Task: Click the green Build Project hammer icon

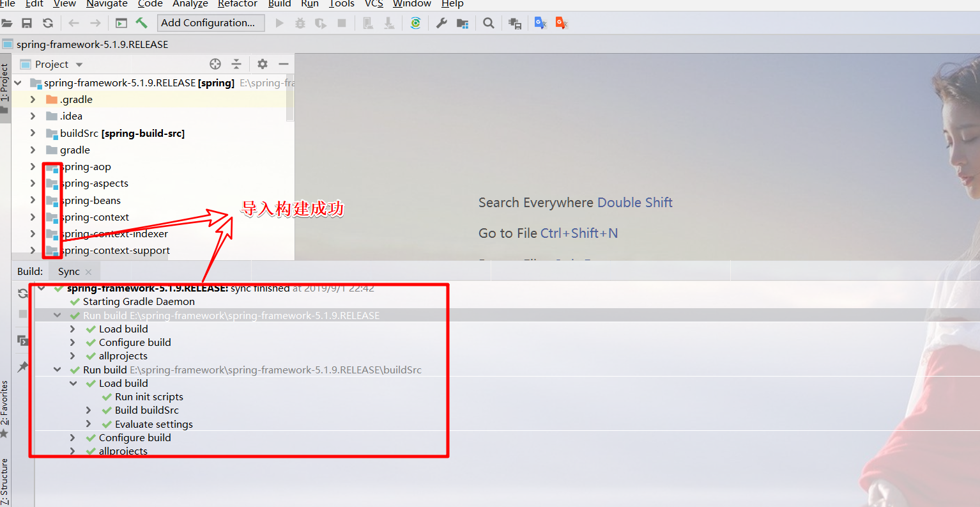Action: (141, 23)
